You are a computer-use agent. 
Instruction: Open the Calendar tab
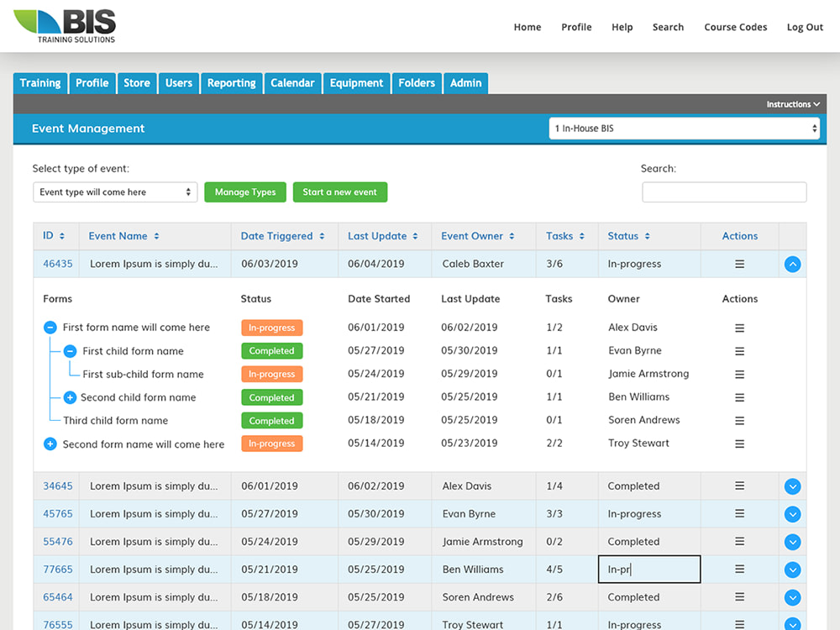(x=292, y=83)
